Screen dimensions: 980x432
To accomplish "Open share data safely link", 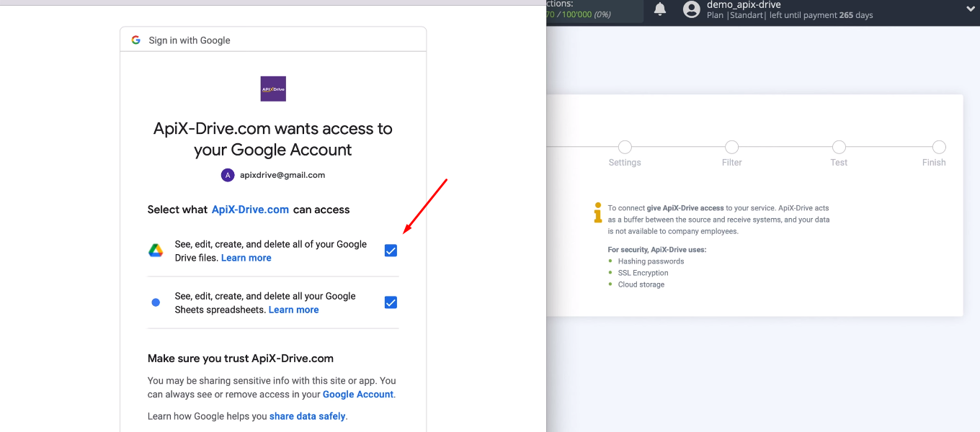I will [307, 415].
